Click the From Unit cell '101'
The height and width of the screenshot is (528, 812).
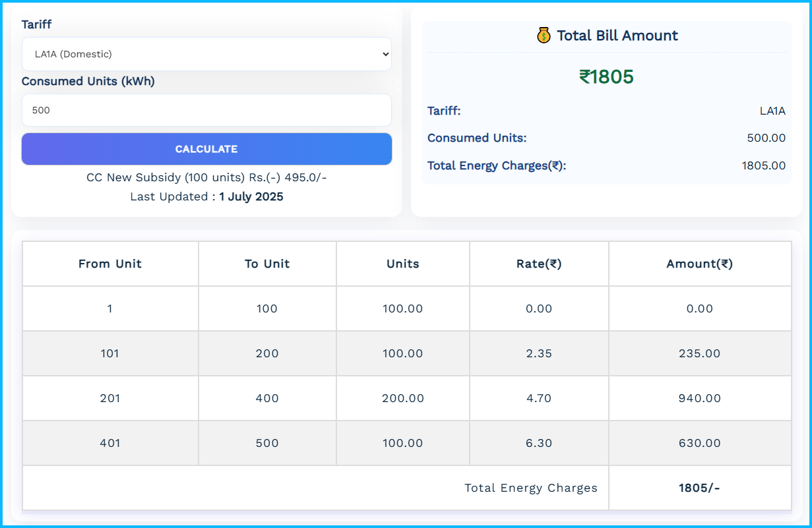(x=110, y=353)
